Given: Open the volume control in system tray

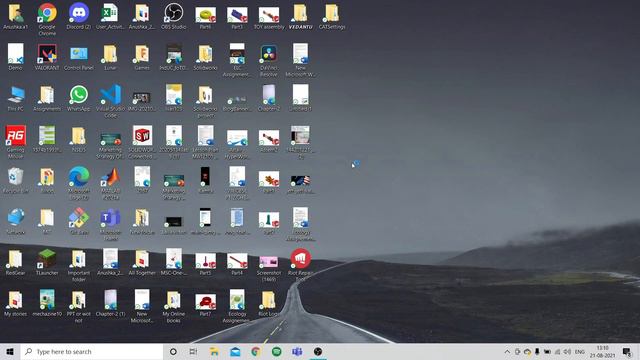Looking at the screenshot, I should point(567,351).
